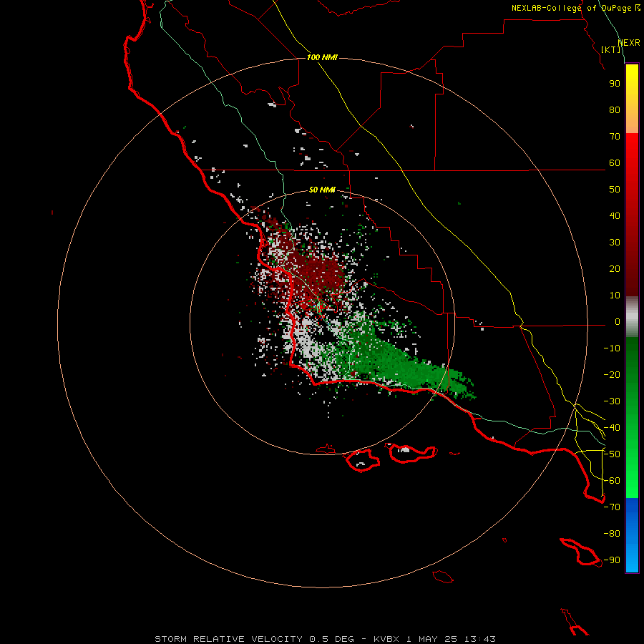Click the 60 value on velocity scale
The height and width of the screenshot is (644, 644).
pos(615,163)
